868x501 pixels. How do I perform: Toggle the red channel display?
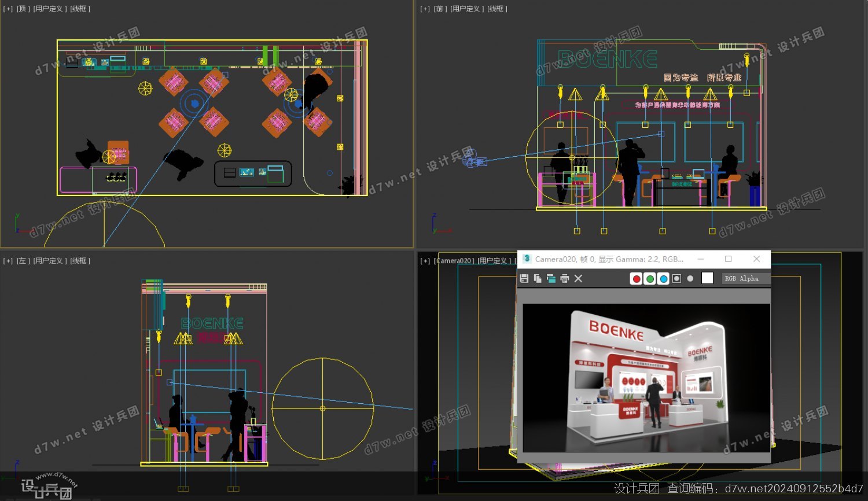pos(637,279)
